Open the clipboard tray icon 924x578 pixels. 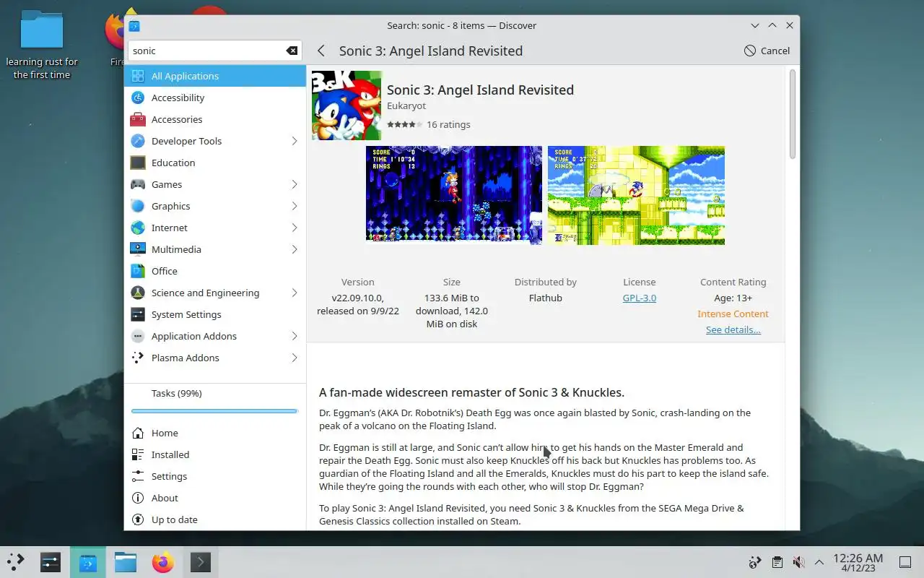(777, 562)
